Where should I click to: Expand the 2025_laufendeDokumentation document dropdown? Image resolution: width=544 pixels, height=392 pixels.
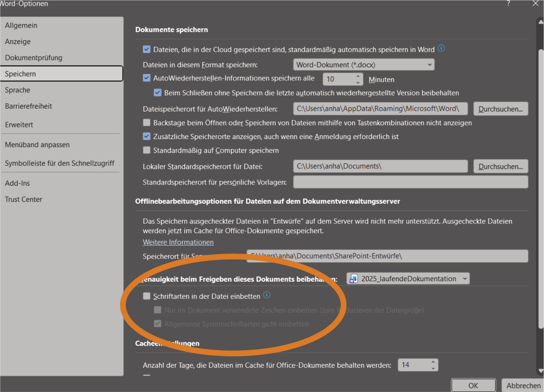pyautogui.click(x=465, y=279)
